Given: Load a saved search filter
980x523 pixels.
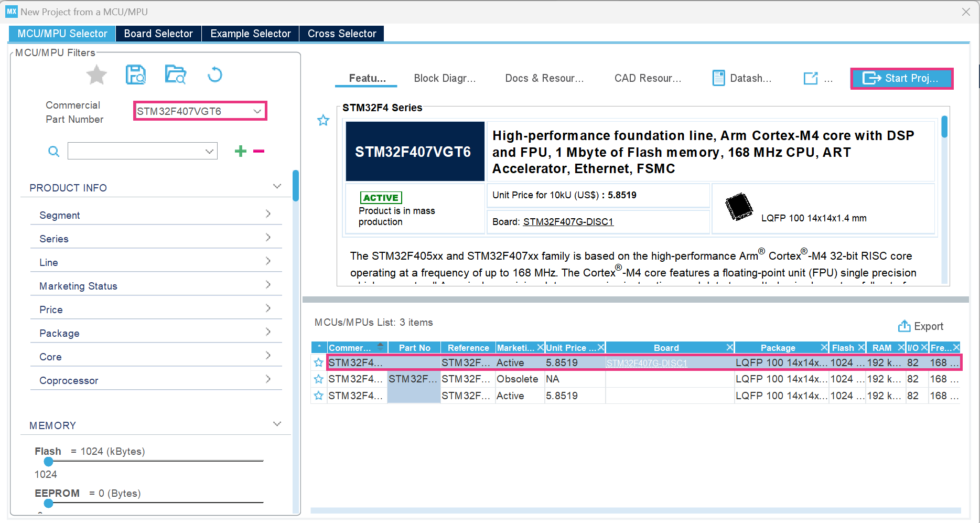Looking at the screenshot, I should [x=176, y=75].
